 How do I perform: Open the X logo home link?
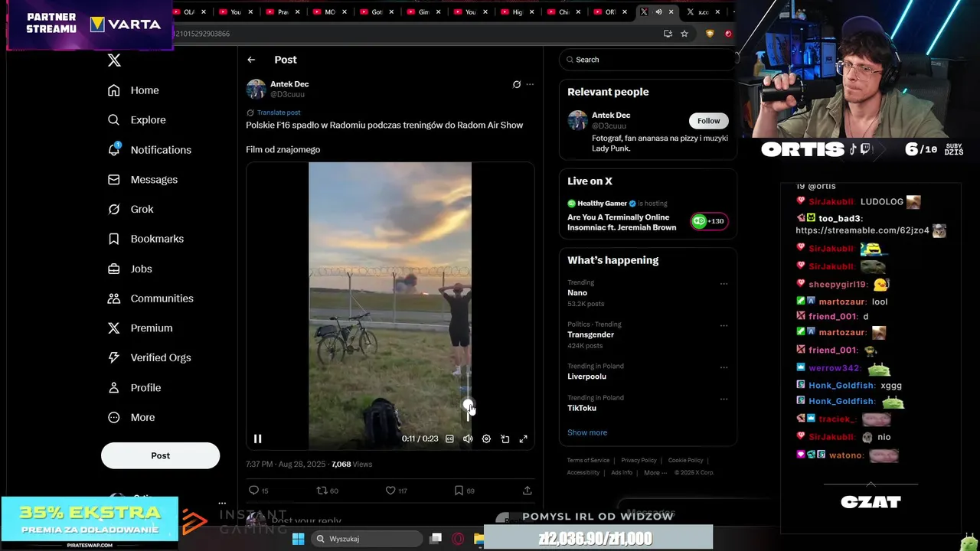tap(114, 60)
